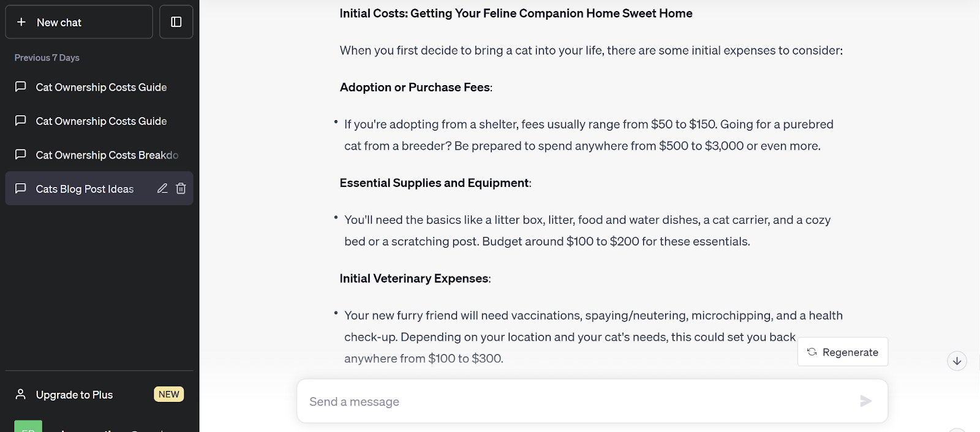
Task: Click chat bubble icon beside Cats Blog Post Ideas
Action: (21, 188)
